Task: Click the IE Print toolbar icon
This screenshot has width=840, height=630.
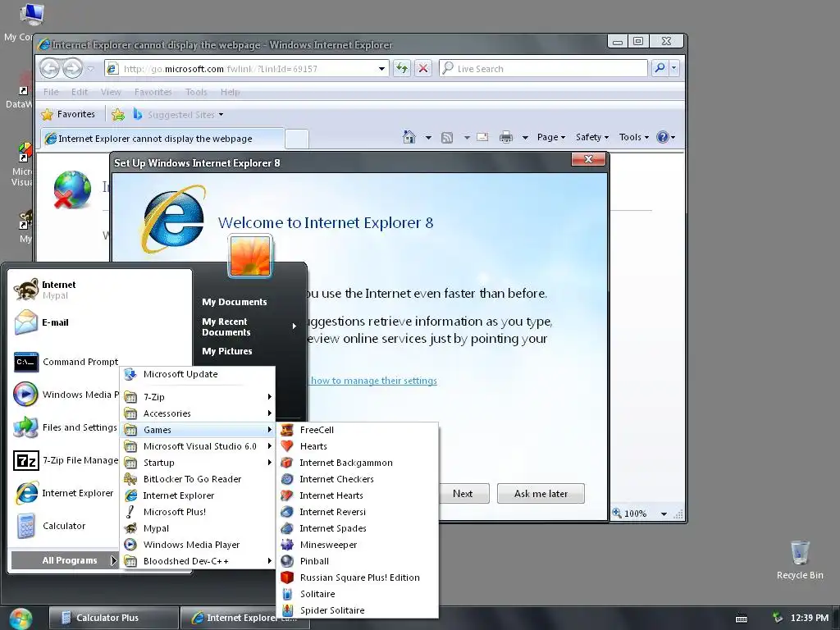Action: tap(505, 137)
